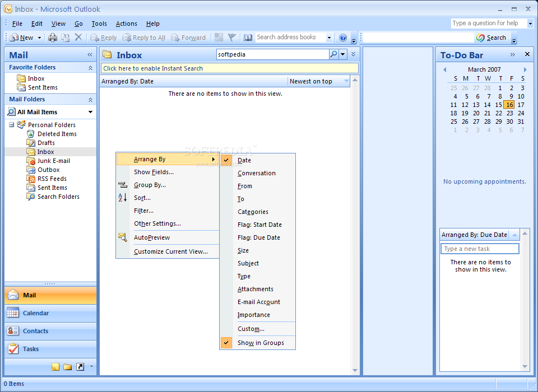Screen dimensions: 538x392
Task: Click here to enable Instant Search
Action: (230, 68)
